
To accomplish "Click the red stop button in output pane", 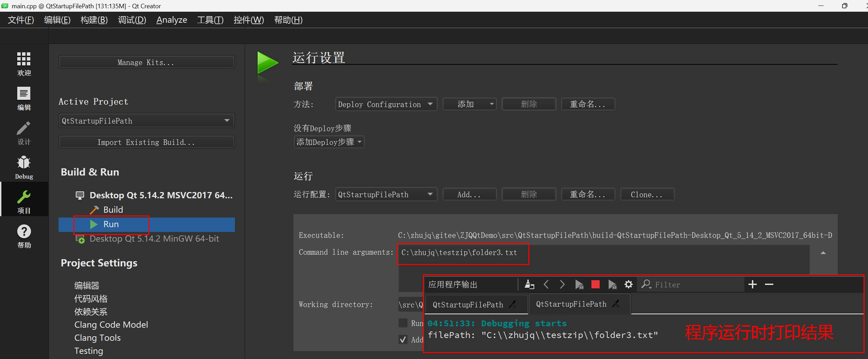I will [x=595, y=284].
